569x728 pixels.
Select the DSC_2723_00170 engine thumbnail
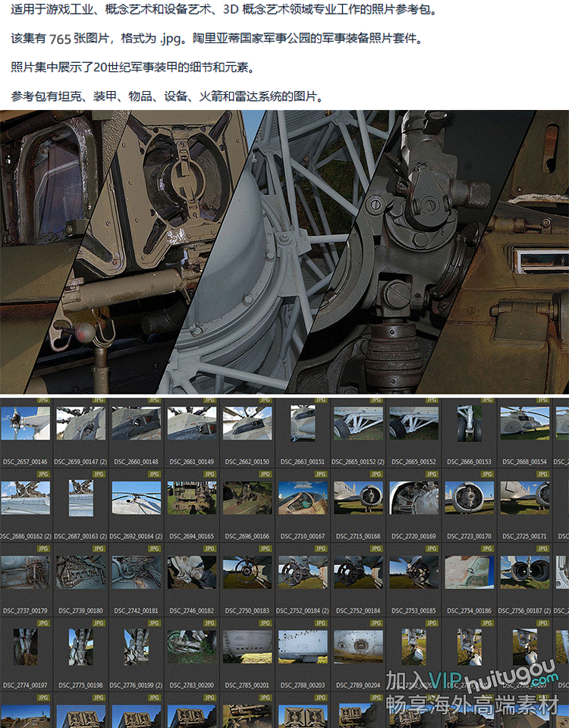[x=469, y=497]
